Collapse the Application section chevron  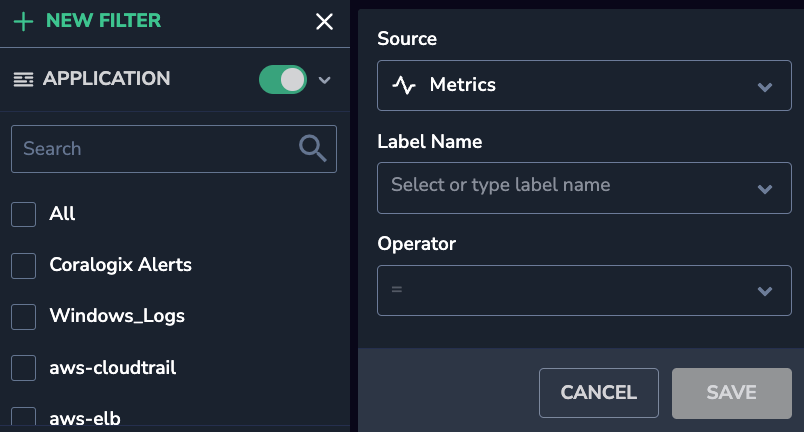click(325, 80)
